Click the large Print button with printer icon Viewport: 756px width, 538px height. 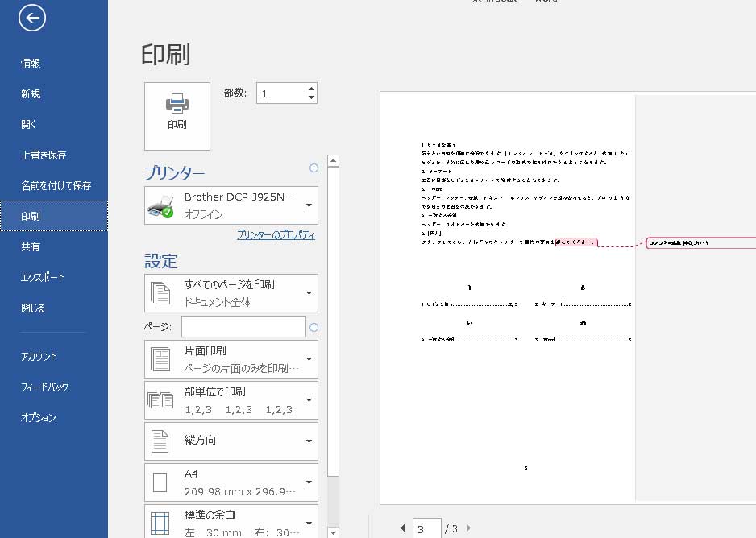(x=177, y=115)
